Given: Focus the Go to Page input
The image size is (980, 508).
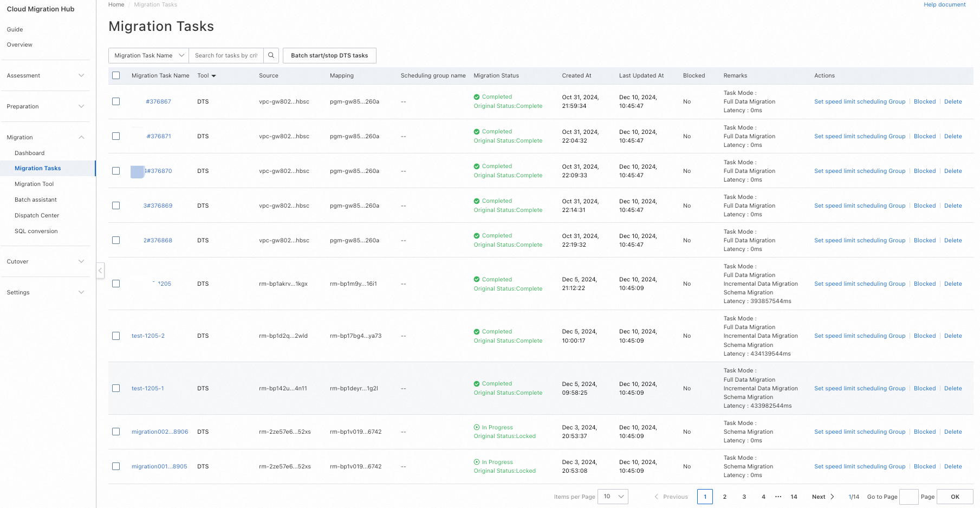Looking at the screenshot, I should coord(908,497).
